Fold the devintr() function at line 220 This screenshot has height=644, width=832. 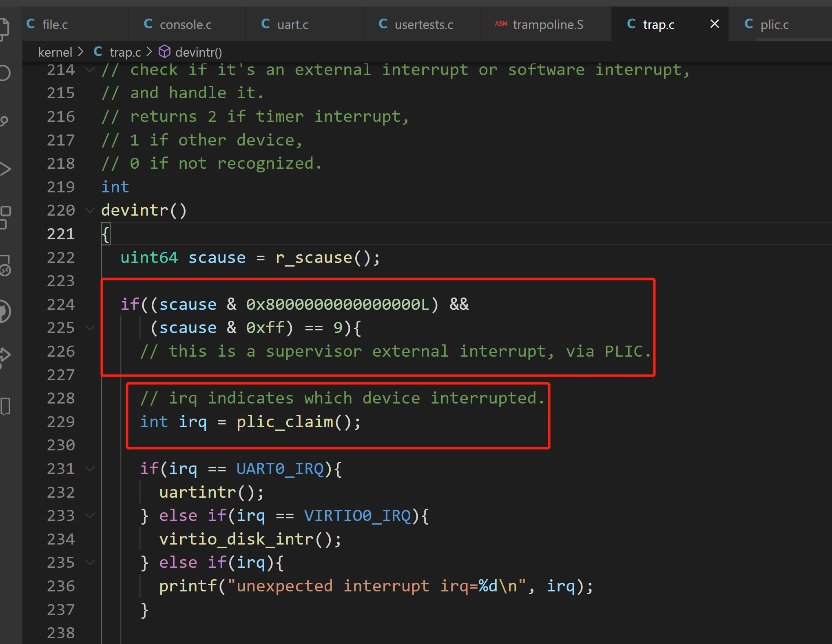point(90,210)
